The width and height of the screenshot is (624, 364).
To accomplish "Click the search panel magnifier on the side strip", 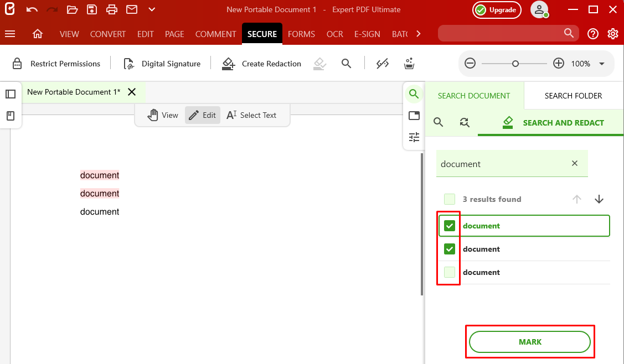I will (414, 94).
